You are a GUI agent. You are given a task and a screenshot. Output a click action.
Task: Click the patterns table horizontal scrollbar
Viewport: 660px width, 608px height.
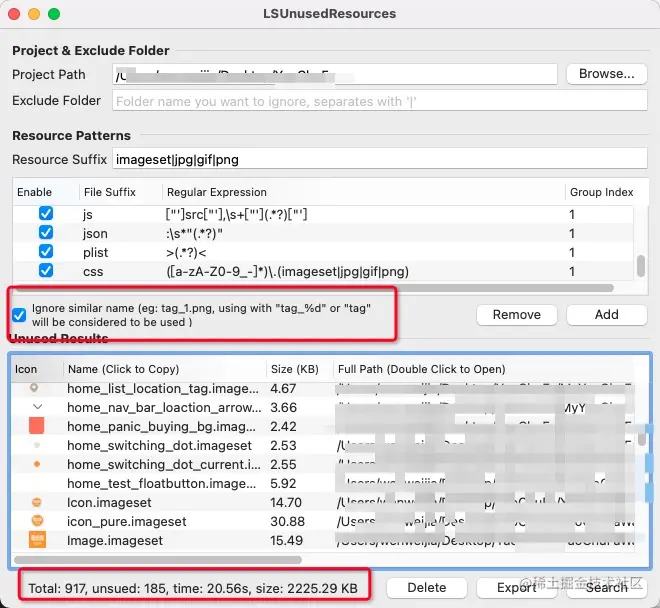[x=314, y=288]
